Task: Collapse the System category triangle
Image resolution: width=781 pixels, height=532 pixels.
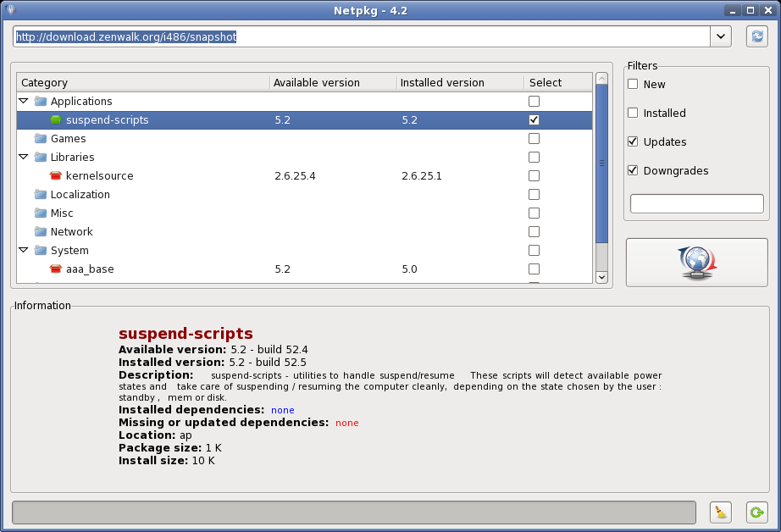Action: [24, 250]
